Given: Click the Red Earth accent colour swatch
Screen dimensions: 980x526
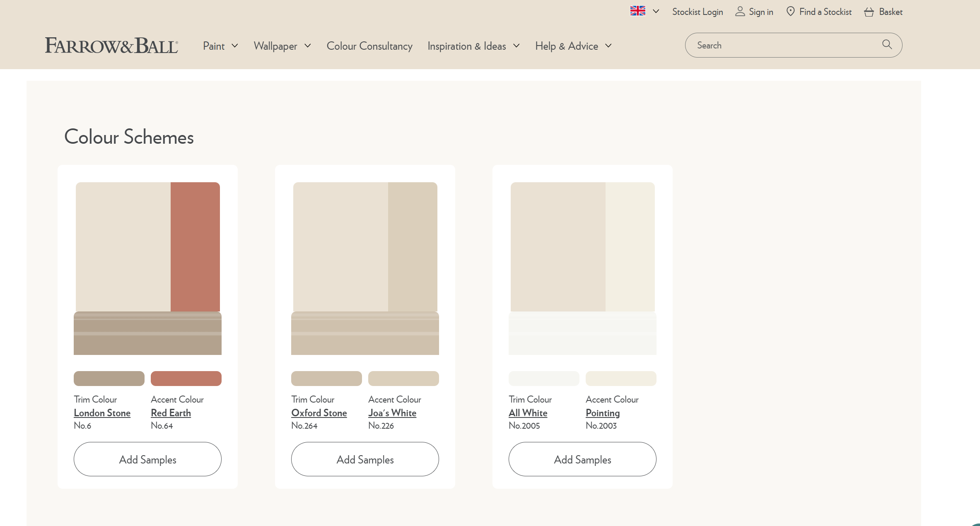Looking at the screenshot, I should (186, 379).
